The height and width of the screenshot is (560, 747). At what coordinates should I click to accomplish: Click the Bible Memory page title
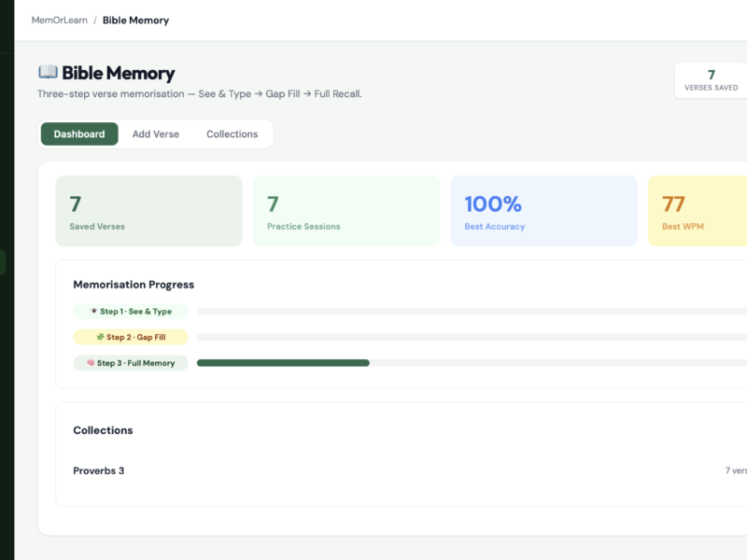tap(119, 73)
